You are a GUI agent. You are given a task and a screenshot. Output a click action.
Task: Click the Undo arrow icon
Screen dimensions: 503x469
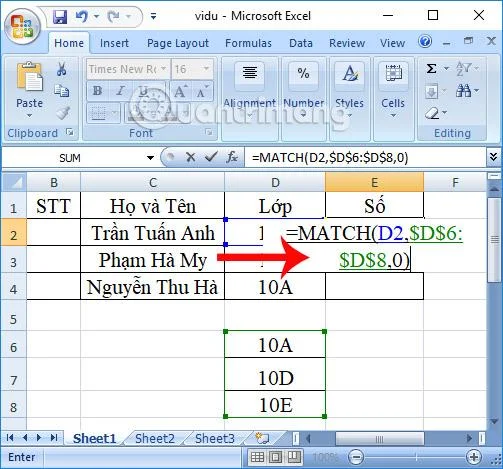point(81,16)
